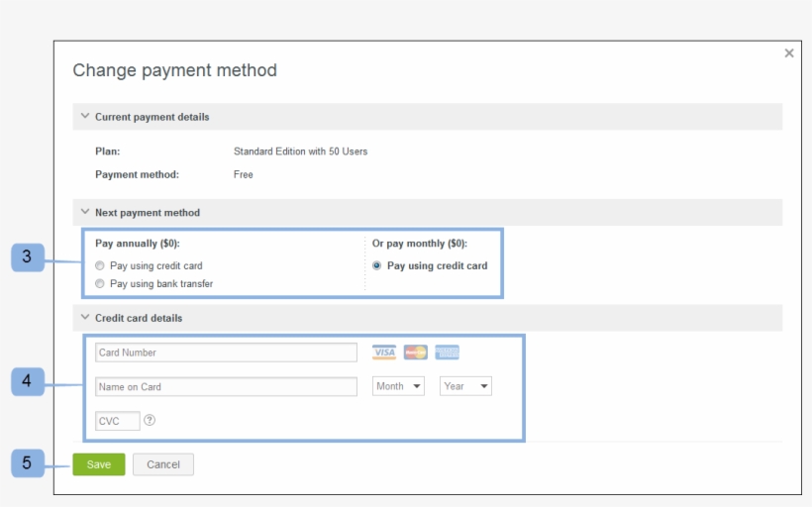812x507 pixels.
Task: Open the Year expiry dropdown
Action: 465,386
